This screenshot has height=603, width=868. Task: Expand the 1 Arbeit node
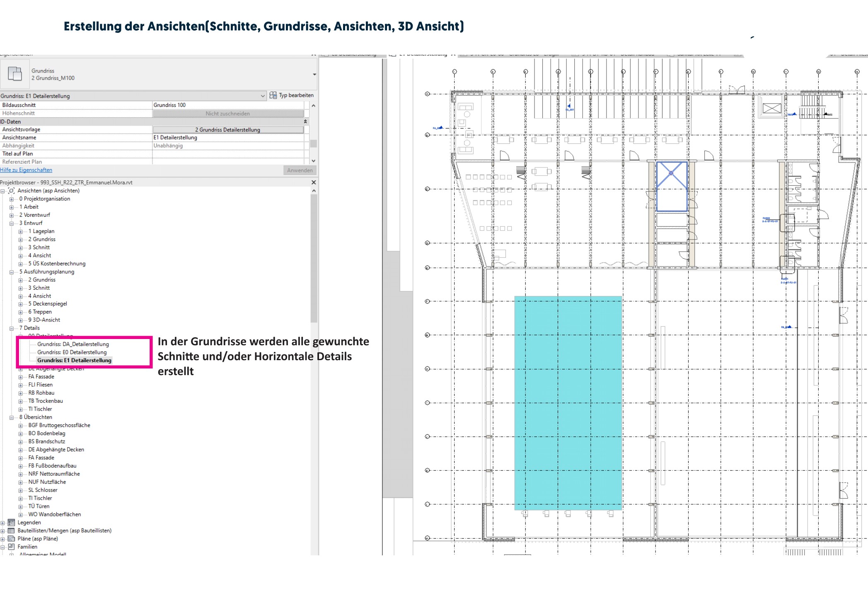12,207
